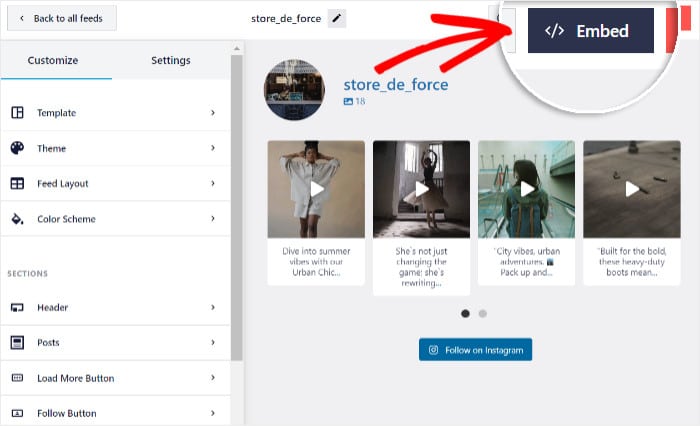Click the Header label text
700x426 pixels.
point(52,308)
